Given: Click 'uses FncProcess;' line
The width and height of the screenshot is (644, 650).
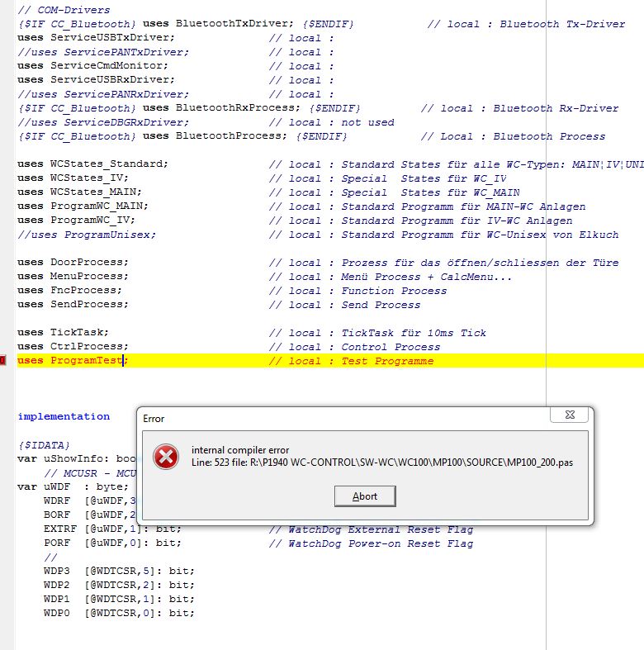Looking at the screenshot, I should coord(69,291).
